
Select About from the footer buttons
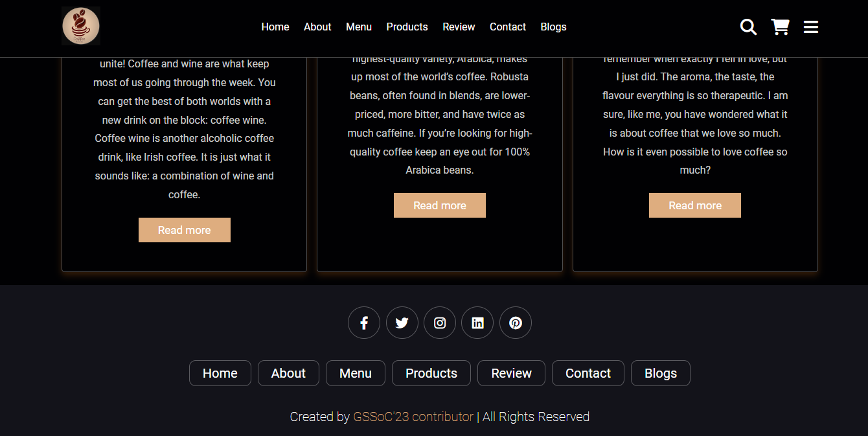(288, 373)
